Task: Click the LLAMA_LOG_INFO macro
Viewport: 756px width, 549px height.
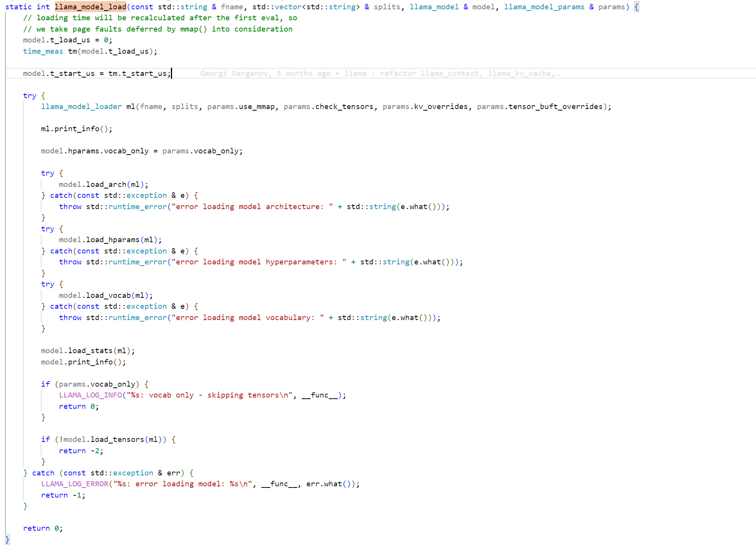Action: tap(90, 395)
